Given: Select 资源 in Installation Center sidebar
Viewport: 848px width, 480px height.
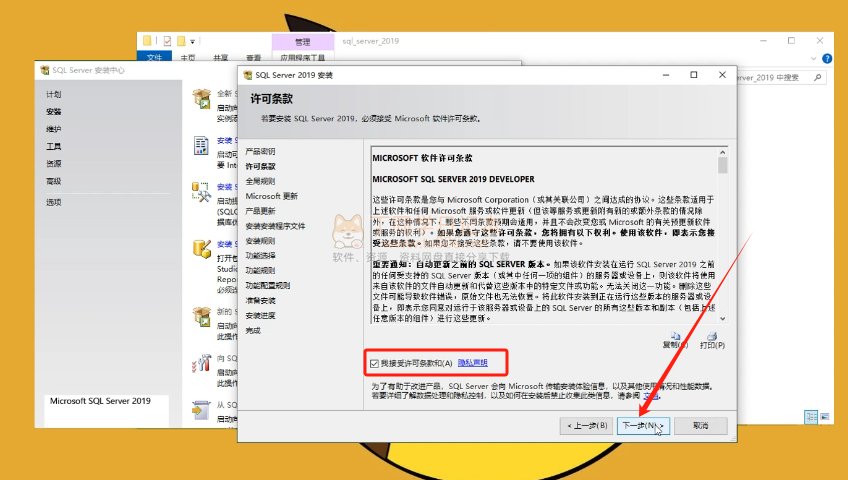Looking at the screenshot, I should coord(54,164).
